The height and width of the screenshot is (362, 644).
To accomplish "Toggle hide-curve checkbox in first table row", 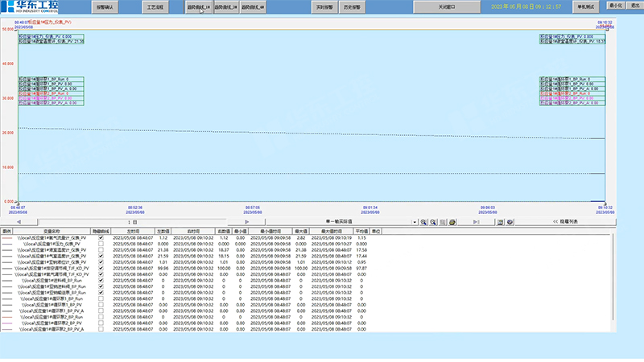I will pyautogui.click(x=101, y=238).
